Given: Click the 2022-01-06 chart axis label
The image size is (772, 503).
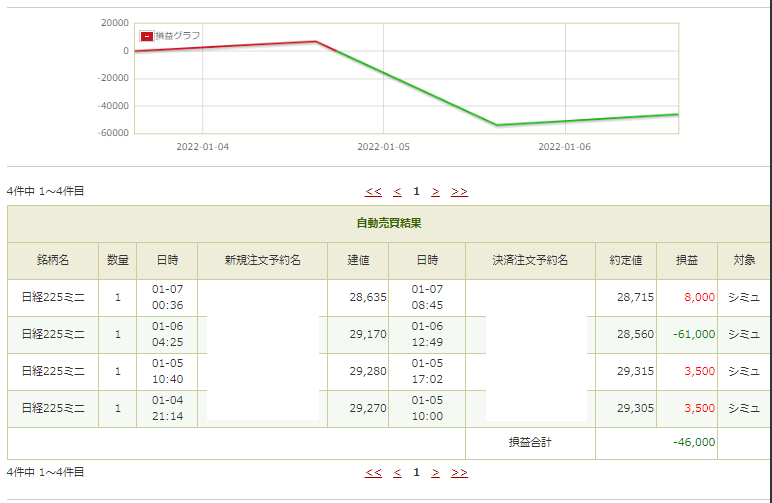Looking at the screenshot, I should (565, 147).
